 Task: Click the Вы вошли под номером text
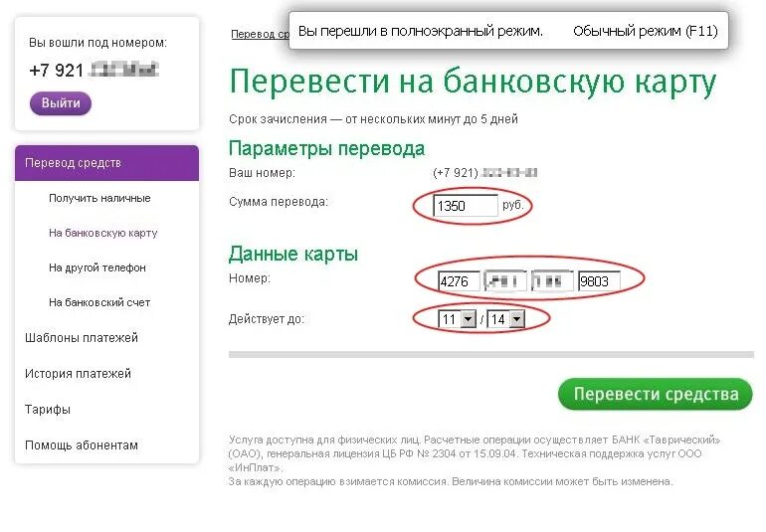click(x=97, y=43)
